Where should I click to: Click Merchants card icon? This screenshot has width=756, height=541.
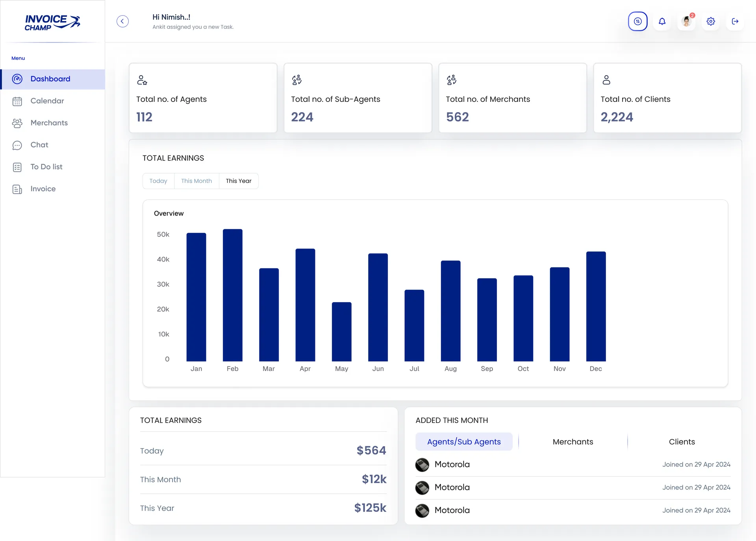(x=451, y=80)
